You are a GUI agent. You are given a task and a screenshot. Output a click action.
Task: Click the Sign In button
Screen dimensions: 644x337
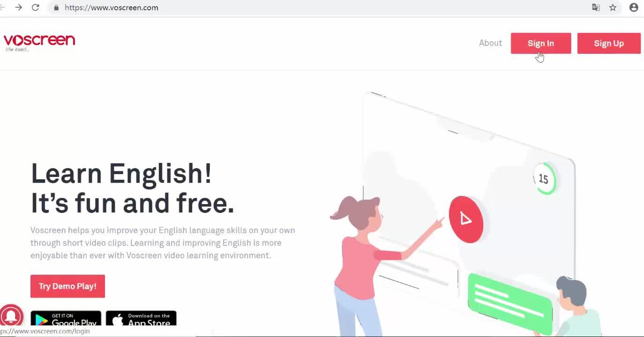(541, 43)
